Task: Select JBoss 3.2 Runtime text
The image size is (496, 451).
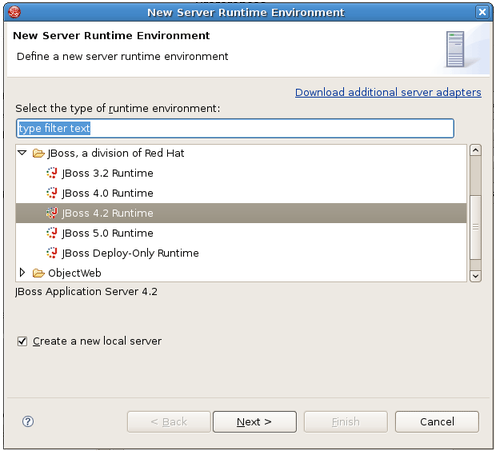Action: point(107,173)
